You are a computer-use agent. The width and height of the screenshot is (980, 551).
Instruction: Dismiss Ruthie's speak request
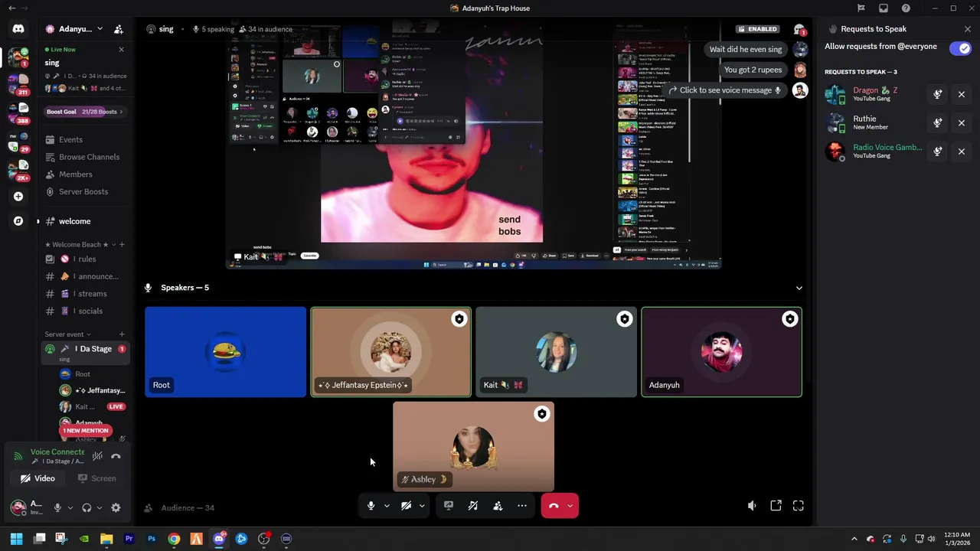[962, 122]
